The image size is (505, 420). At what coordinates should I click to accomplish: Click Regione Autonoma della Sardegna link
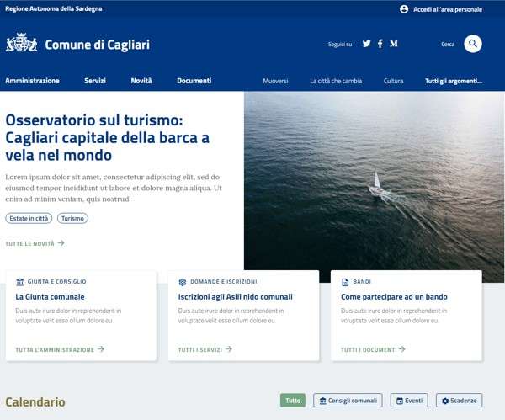click(x=54, y=8)
